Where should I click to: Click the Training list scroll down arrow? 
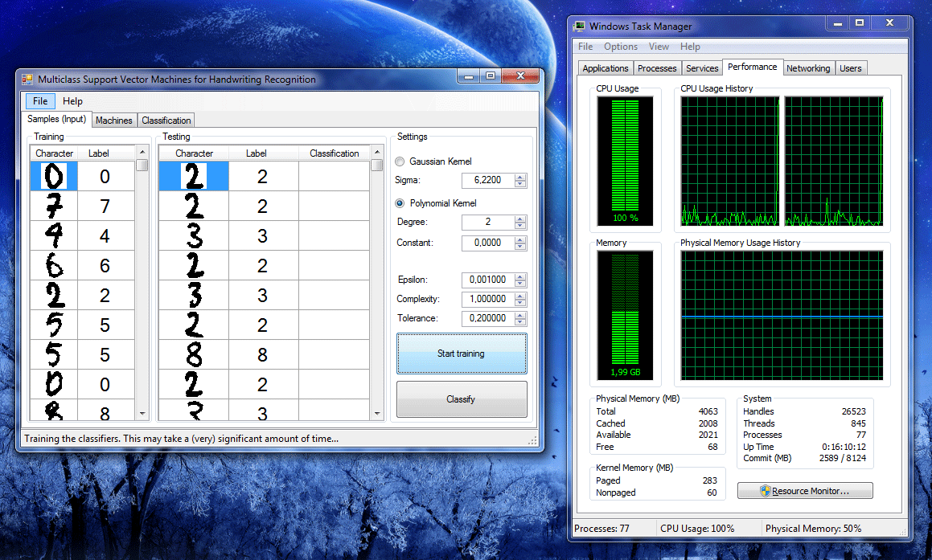[x=142, y=414]
